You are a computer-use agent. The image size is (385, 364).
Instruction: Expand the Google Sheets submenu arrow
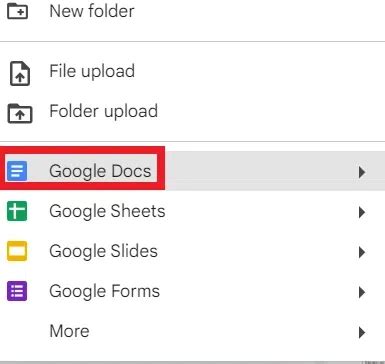point(362,212)
